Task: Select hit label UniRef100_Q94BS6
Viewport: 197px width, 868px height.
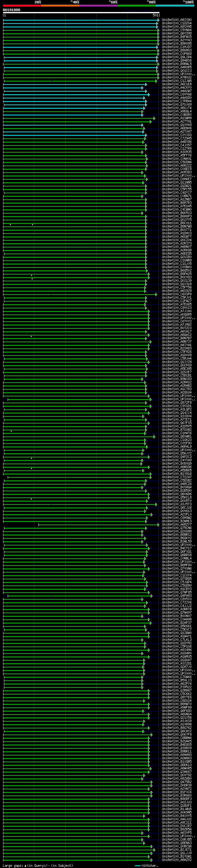Action: (x=177, y=60)
